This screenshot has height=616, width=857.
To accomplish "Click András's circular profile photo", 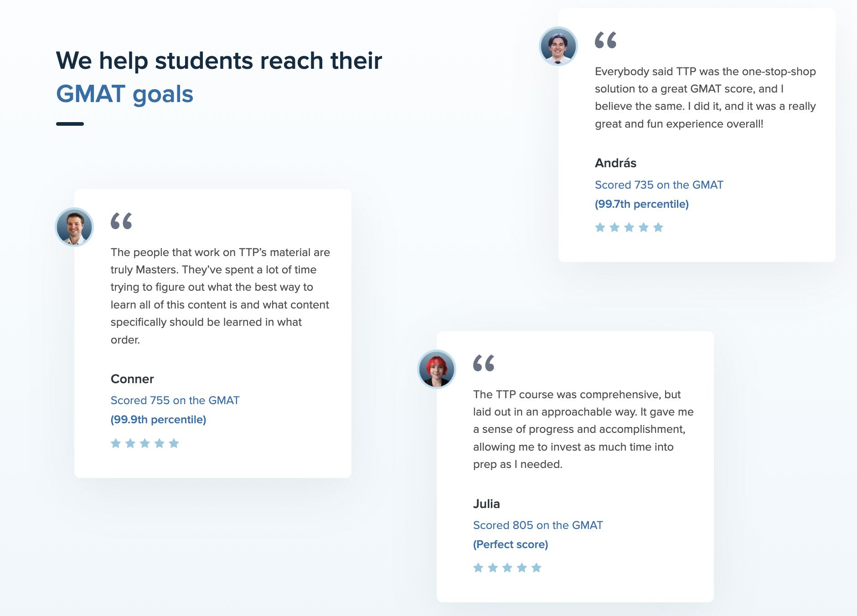I will pos(558,46).
